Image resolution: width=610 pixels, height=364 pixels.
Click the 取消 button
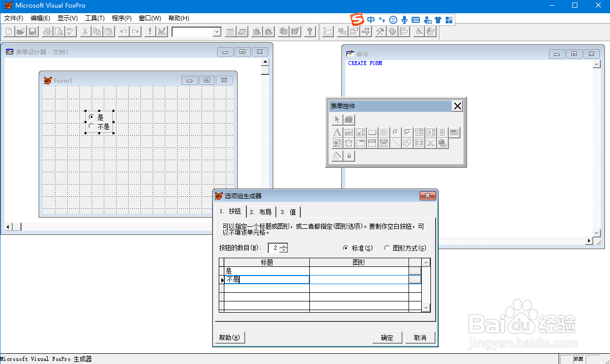[420, 338]
